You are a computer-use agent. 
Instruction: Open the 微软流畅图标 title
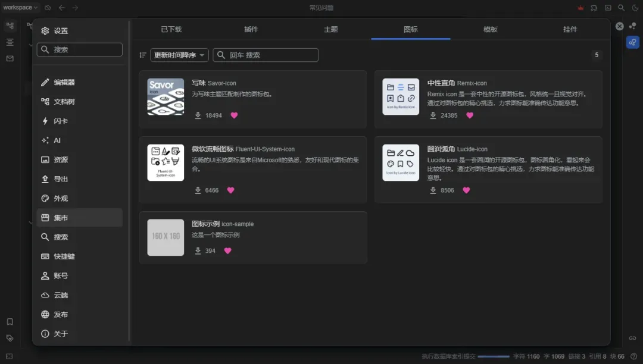click(x=213, y=149)
